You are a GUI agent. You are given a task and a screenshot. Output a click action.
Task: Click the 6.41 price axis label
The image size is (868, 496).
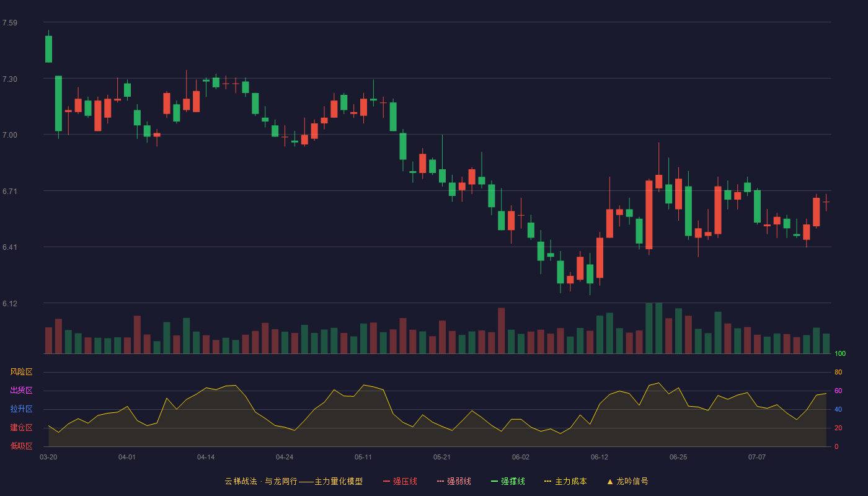(x=10, y=247)
